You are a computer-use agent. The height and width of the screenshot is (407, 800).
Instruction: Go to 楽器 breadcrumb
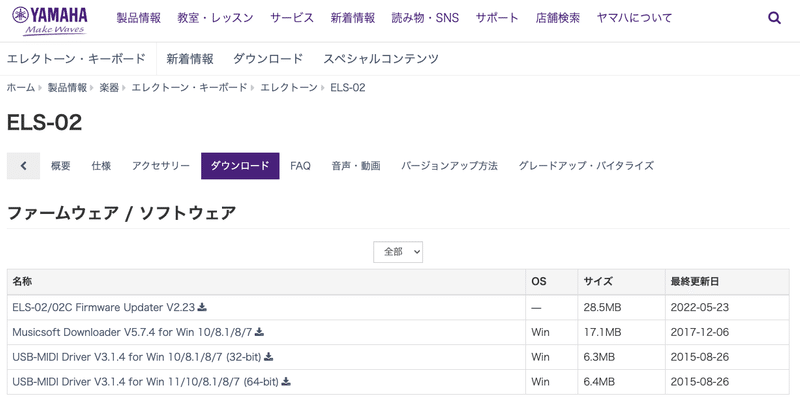pos(109,88)
